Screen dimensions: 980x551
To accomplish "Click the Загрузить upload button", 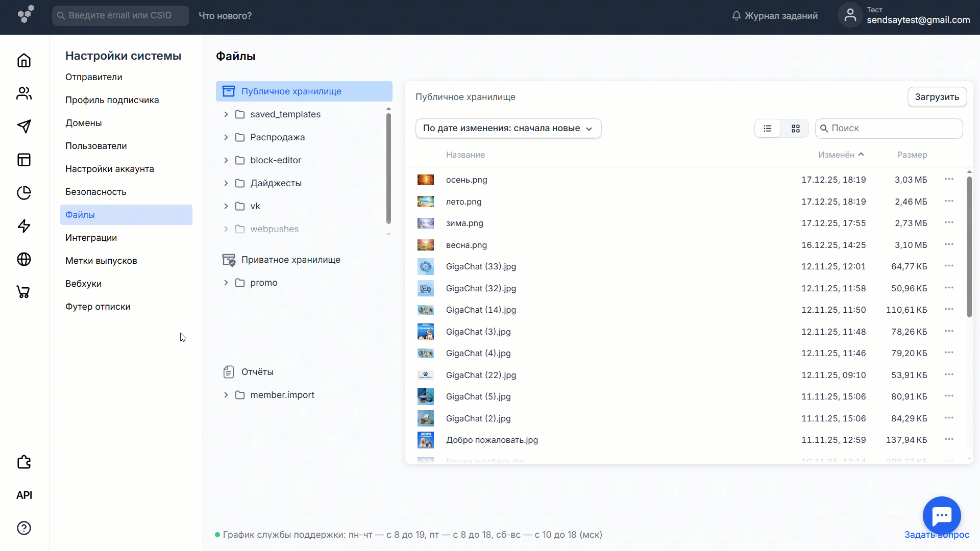I will pos(937,97).
